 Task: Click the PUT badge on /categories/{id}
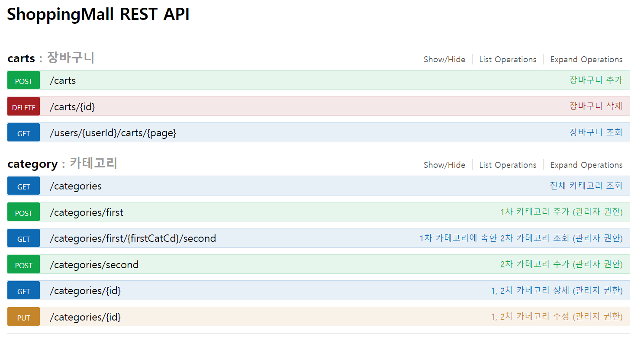[x=23, y=317]
